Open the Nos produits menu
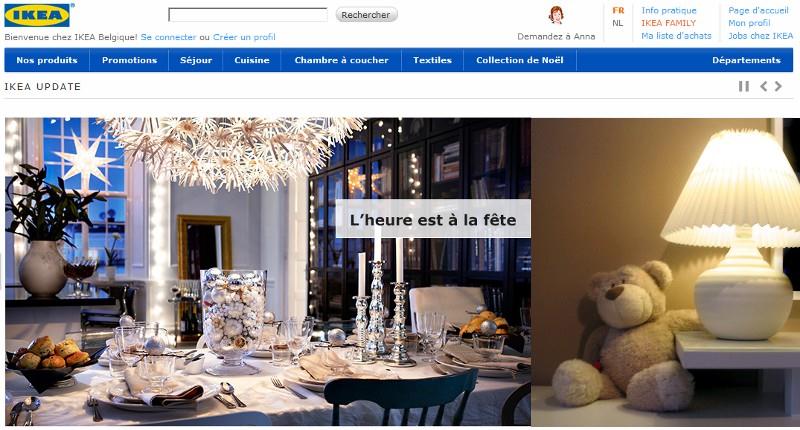The width and height of the screenshot is (800, 430). tap(47, 60)
